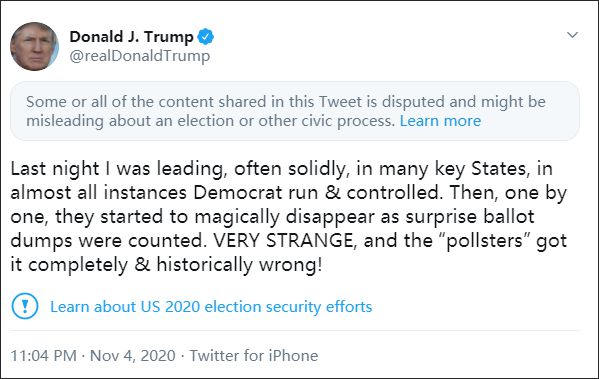Click the 11:04 PM timestamp
Screen dimensions: 599x379
point(44,356)
